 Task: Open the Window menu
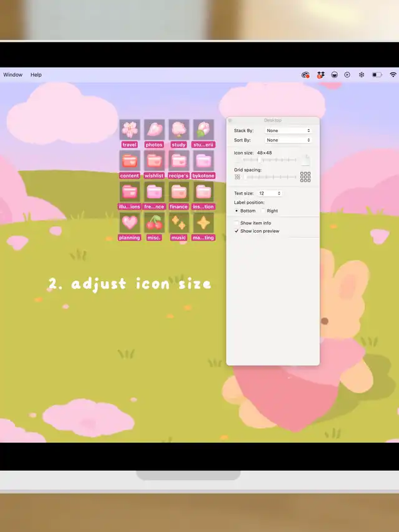pos(12,75)
